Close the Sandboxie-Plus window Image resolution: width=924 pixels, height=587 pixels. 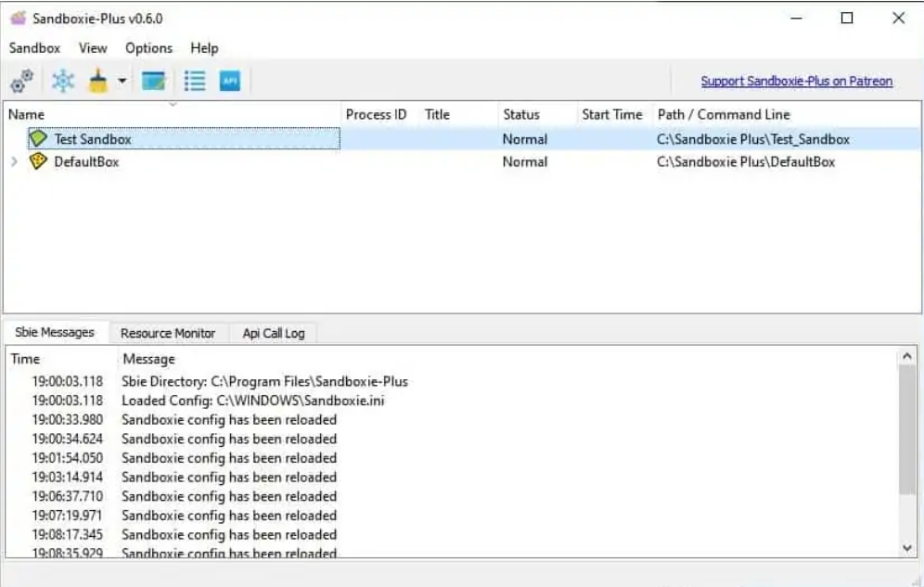coord(898,19)
